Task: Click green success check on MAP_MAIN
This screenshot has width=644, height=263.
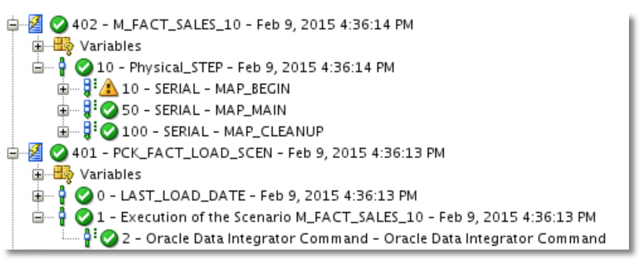Action: 109,110
